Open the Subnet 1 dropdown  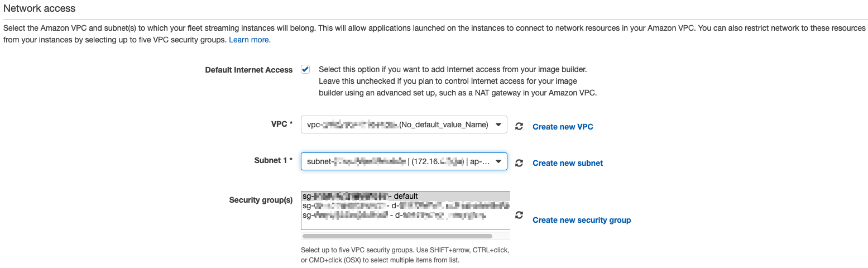(x=403, y=161)
